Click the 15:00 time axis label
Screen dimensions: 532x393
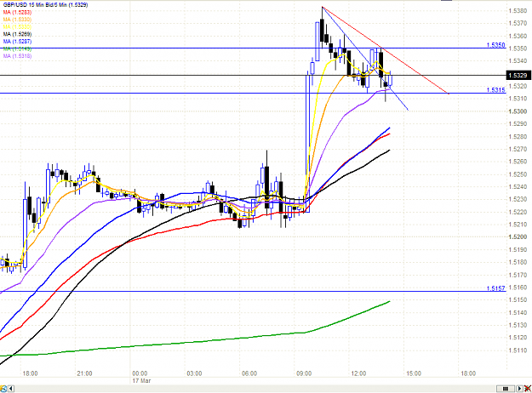click(414, 373)
